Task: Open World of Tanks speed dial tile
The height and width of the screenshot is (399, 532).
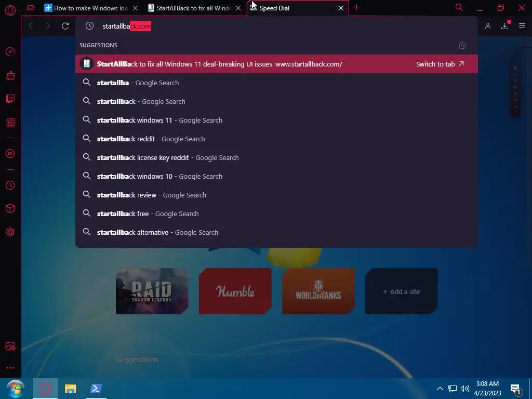Action: click(318, 291)
